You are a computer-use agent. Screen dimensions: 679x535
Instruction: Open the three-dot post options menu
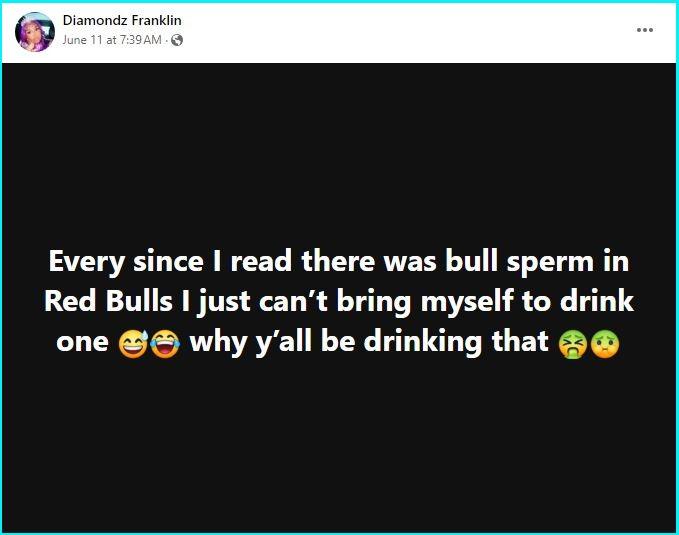(645, 30)
